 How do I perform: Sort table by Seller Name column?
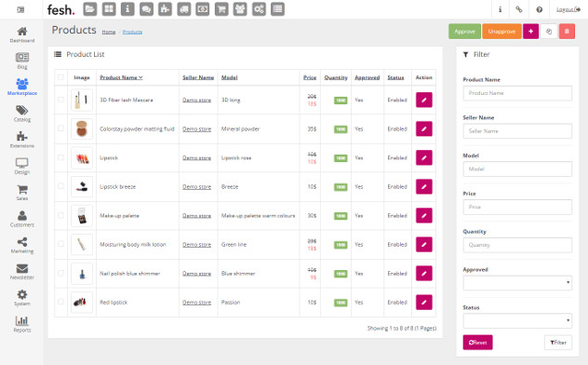click(x=198, y=77)
